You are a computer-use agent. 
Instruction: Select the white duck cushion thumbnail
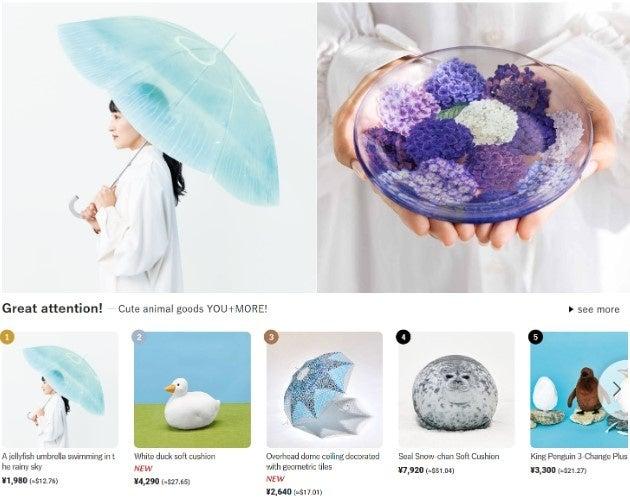coord(192,389)
